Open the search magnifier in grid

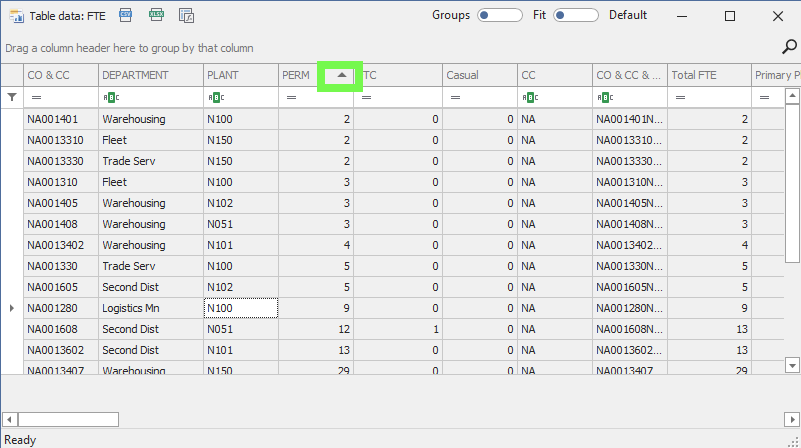click(788, 46)
